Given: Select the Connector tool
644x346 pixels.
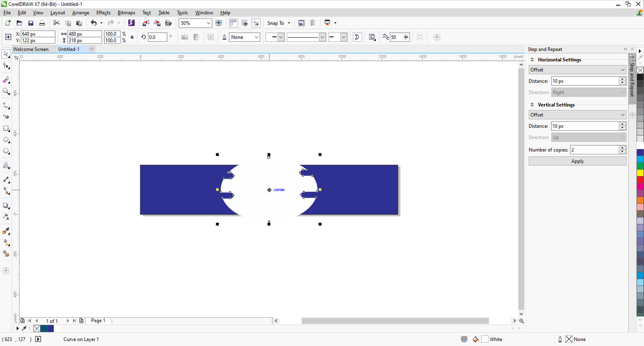Looking at the screenshot, I should coord(6,191).
